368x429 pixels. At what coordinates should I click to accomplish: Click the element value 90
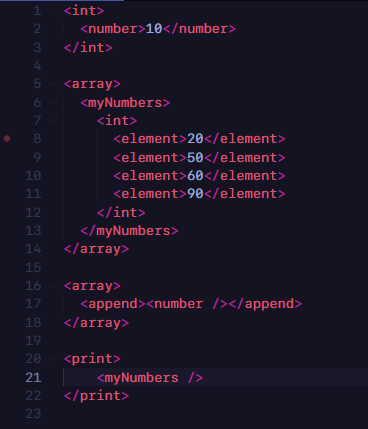[x=195, y=194]
